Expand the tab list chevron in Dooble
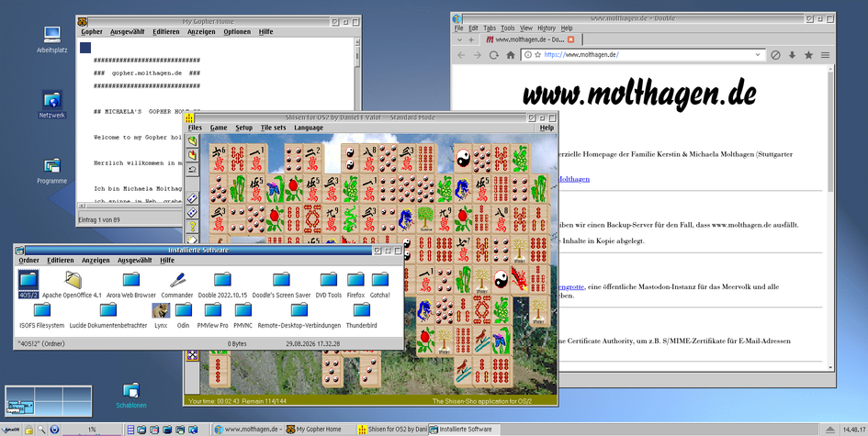The width and height of the screenshot is (868, 436). pyautogui.click(x=459, y=39)
